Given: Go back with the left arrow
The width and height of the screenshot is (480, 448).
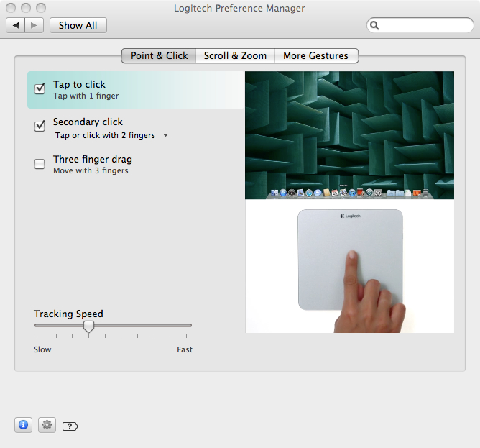Looking at the screenshot, I should pyautogui.click(x=16, y=25).
